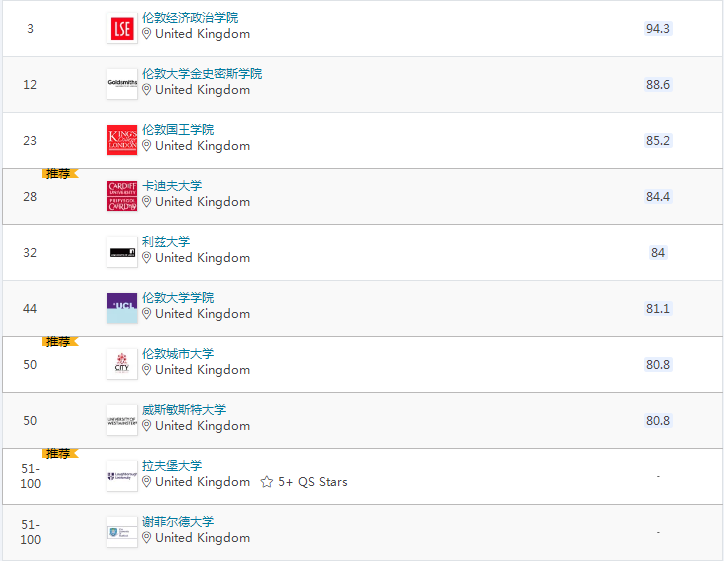Viewport: 724px width, 561px height.
Task: Click the 94.3 score for LSE
Action: tap(657, 29)
